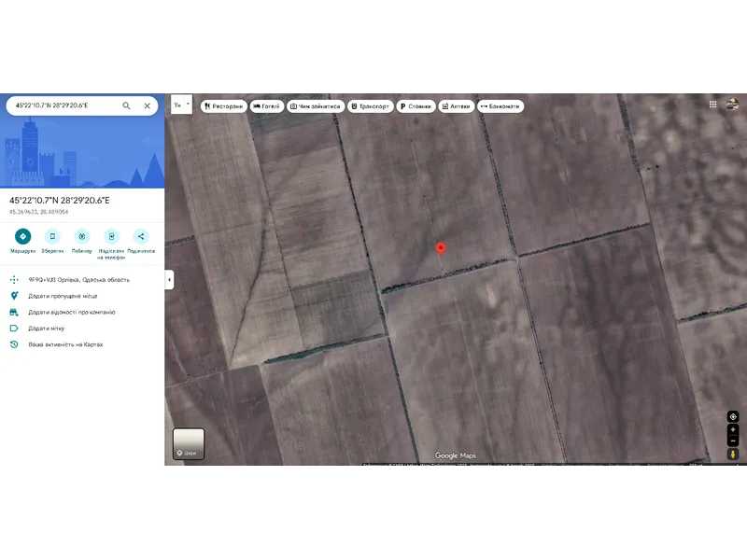
Task: Click the Поділитися share icon
Action: [x=141, y=236]
